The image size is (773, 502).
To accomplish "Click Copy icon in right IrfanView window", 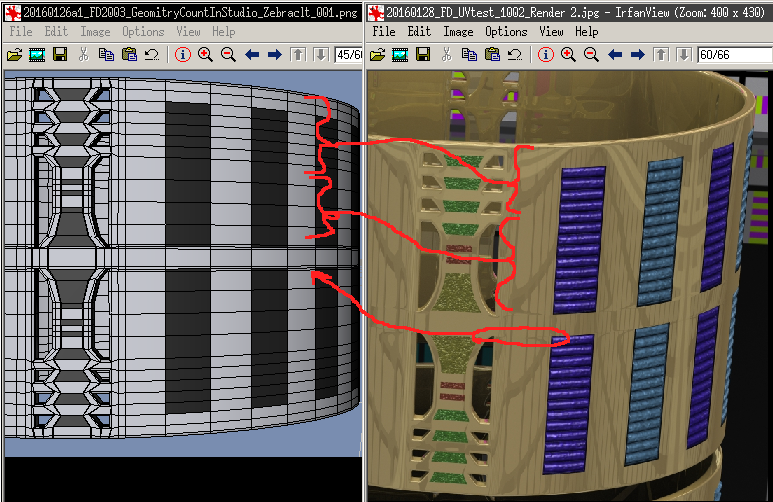I will point(469,54).
